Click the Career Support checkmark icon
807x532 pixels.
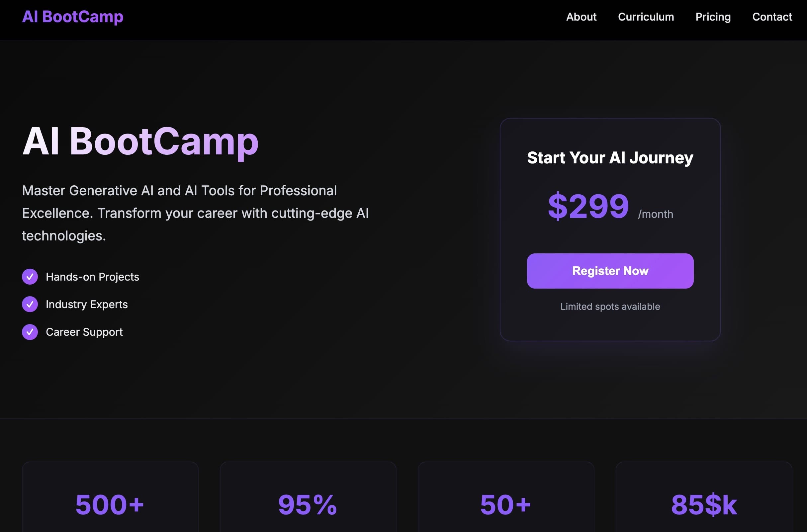(31, 332)
